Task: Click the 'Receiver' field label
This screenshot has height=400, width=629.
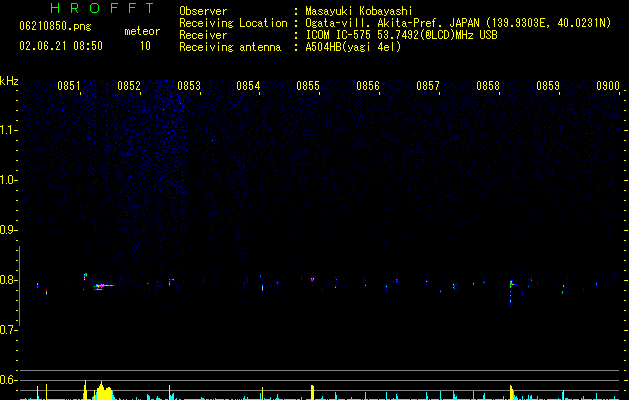Action: point(203,35)
